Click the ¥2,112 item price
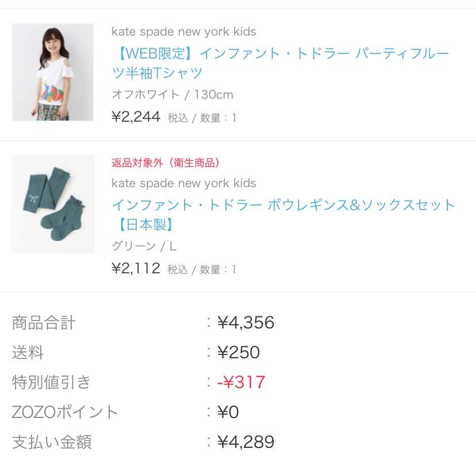 point(136,269)
